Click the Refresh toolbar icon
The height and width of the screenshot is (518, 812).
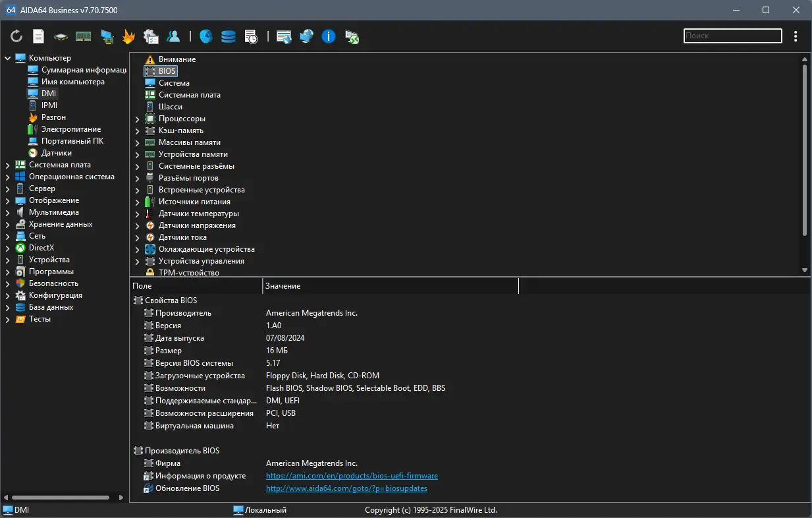click(x=16, y=36)
